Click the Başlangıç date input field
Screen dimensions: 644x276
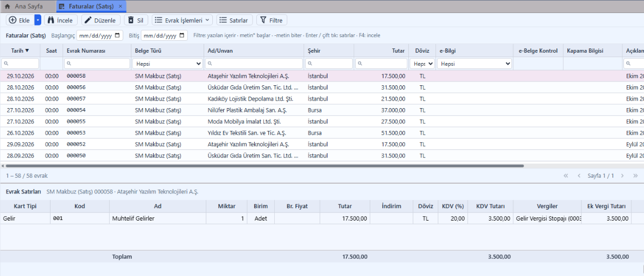pos(100,35)
